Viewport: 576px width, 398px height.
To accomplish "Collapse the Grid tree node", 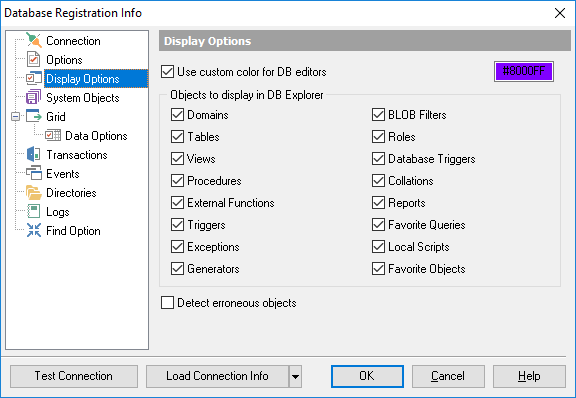I will click(x=15, y=116).
